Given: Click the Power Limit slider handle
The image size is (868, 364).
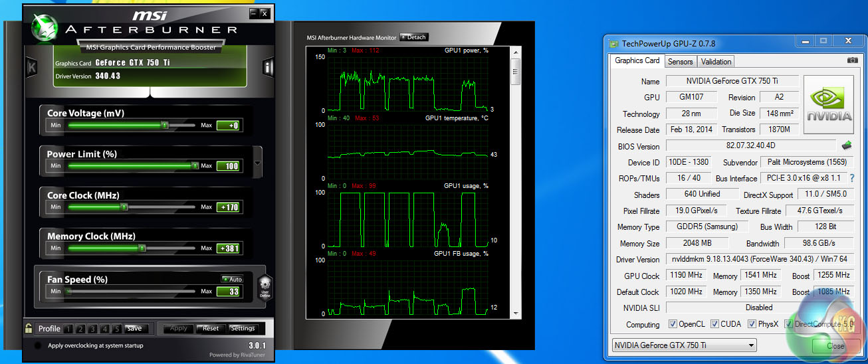Looking at the screenshot, I should click(x=195, y=165).
